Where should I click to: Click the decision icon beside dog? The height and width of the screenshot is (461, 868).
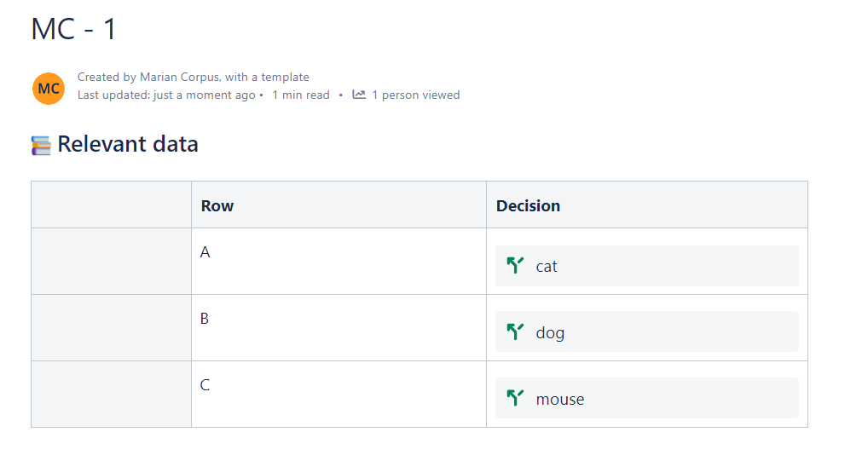(x=514, y=332)
